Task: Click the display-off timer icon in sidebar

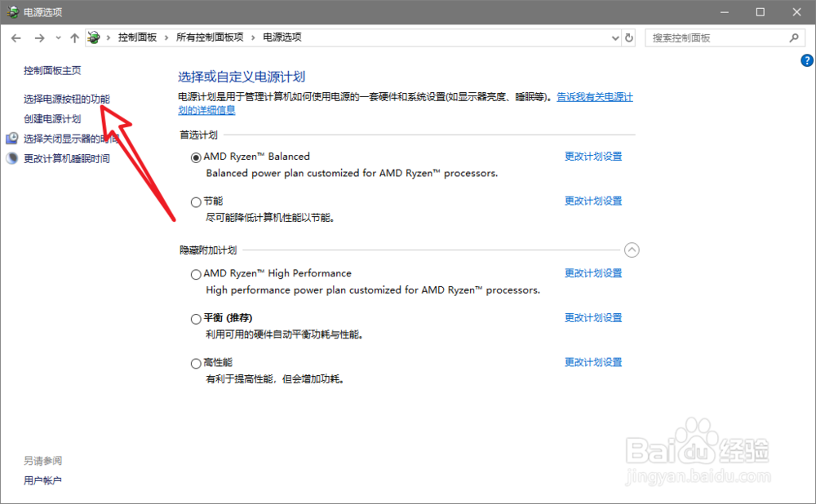Action: [x=12, y=139]
